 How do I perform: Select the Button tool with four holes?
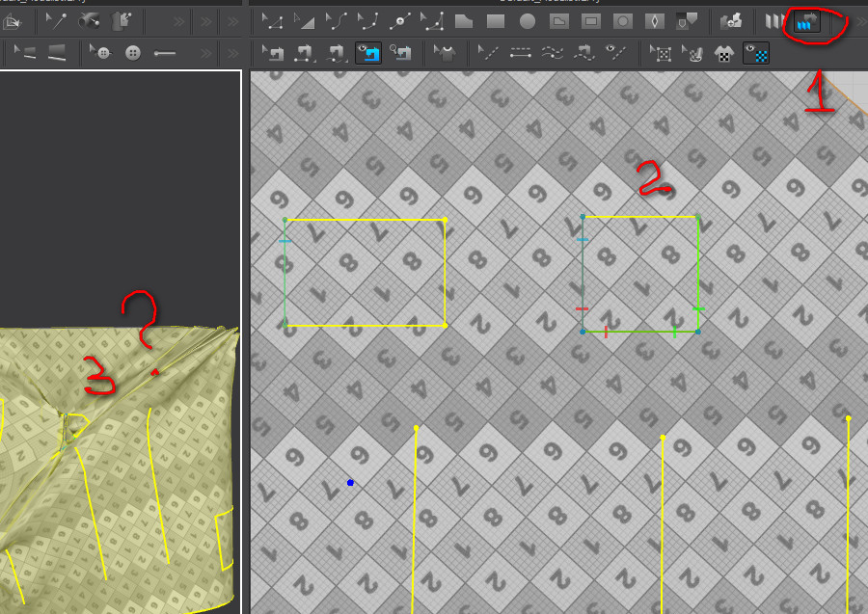click(133, 53)
